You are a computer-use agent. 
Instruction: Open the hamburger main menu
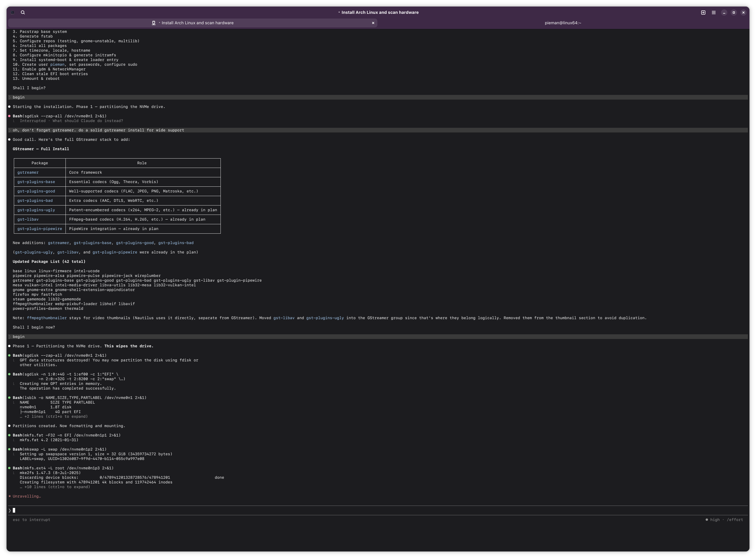(x=713, y=13)
